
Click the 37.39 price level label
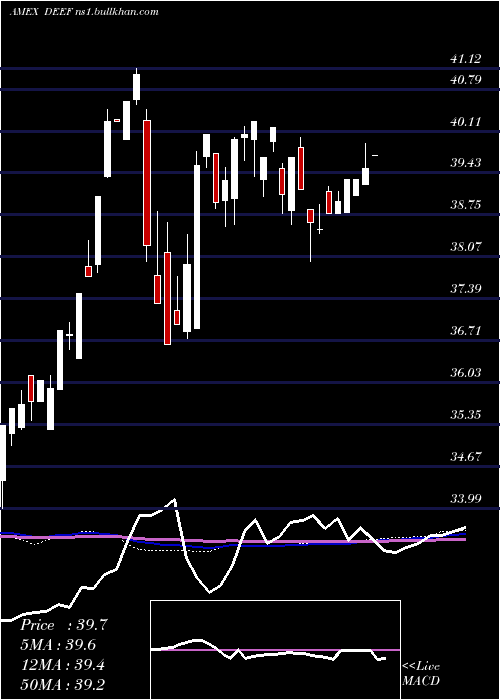click(466, 288)
